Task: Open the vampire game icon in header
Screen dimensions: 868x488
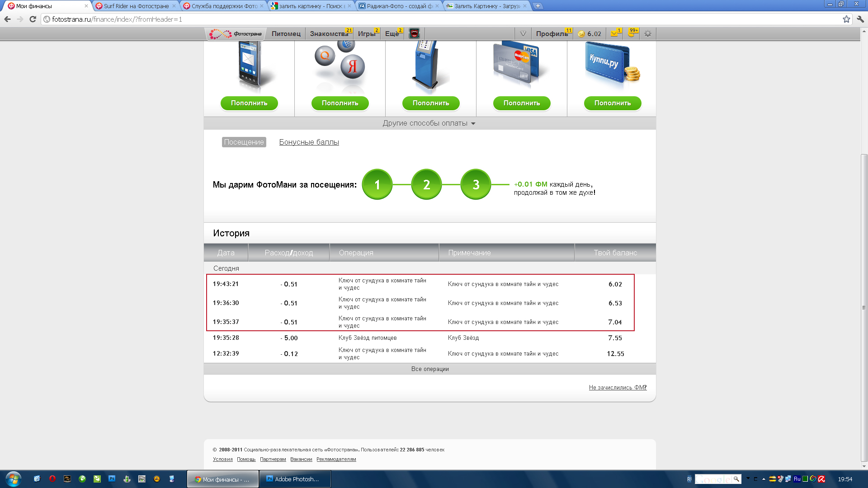Action: click(414, 34)
